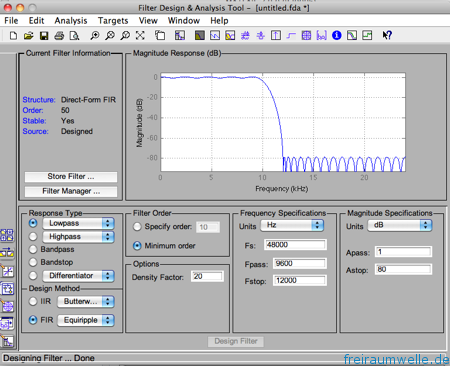Activate the Zoom In magnifier tool
The image size is (450, 366).
[95, 35]
